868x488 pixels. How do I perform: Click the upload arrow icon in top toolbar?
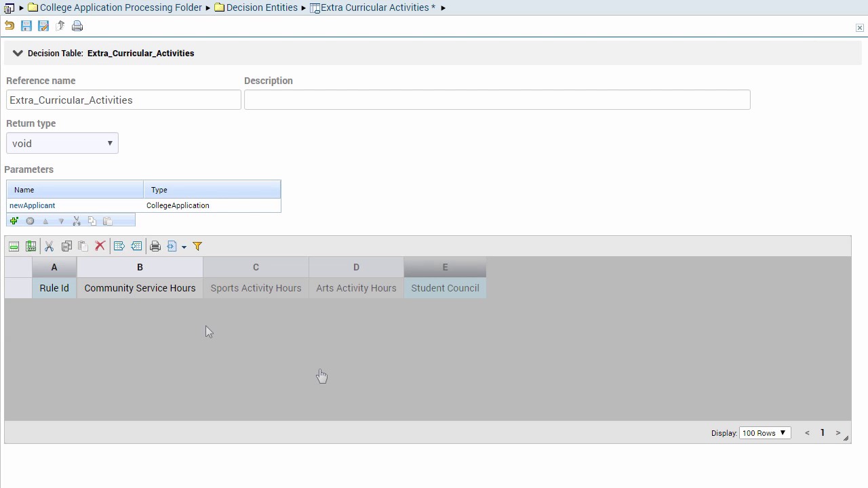coord(60,26)
